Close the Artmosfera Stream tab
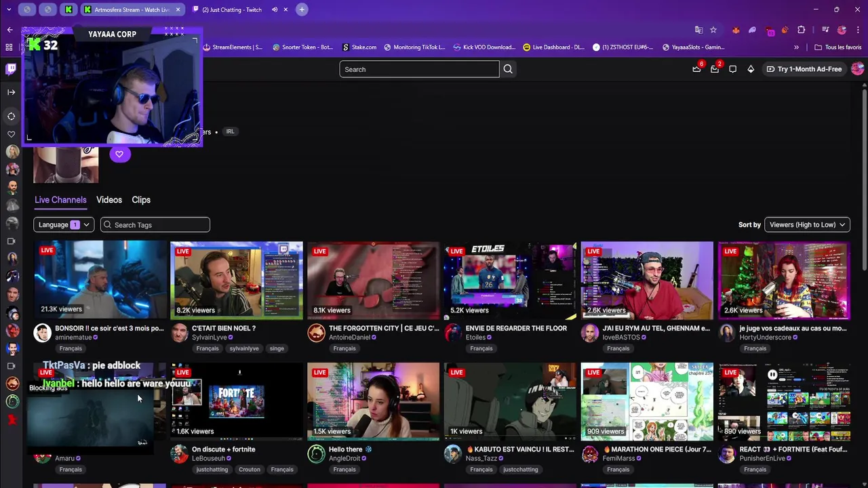Image resolution: width=868 pixels, height=488 pixels. (x=178, y=9)
